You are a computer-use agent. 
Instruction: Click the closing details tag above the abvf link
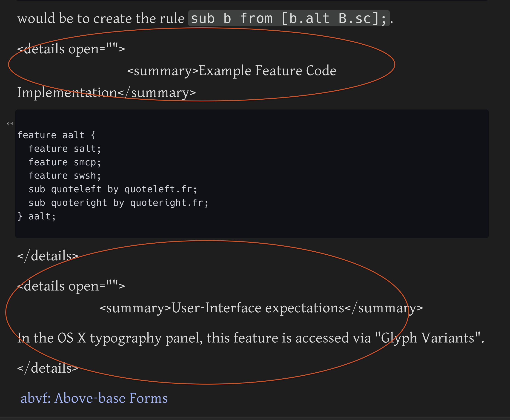click(x=48, y=368)
